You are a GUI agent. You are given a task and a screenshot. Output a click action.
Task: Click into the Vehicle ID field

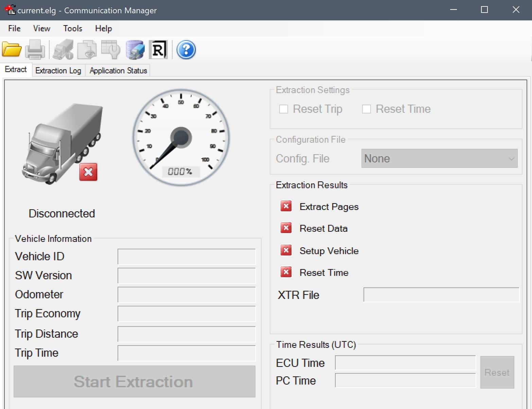[x=187, y=256]
